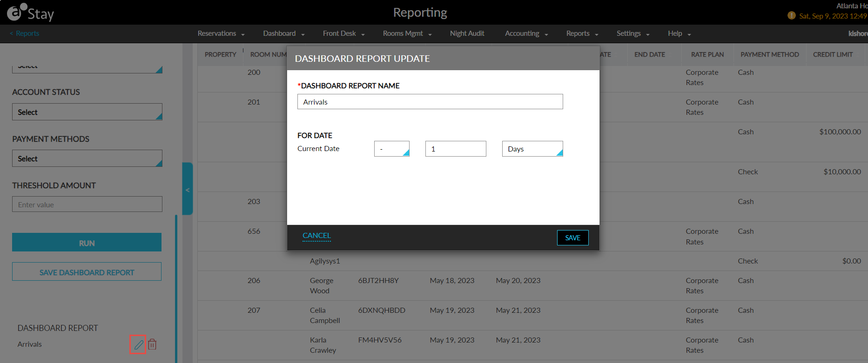
Task: Click room number 200 cell
Action: (x=254, y=72)
